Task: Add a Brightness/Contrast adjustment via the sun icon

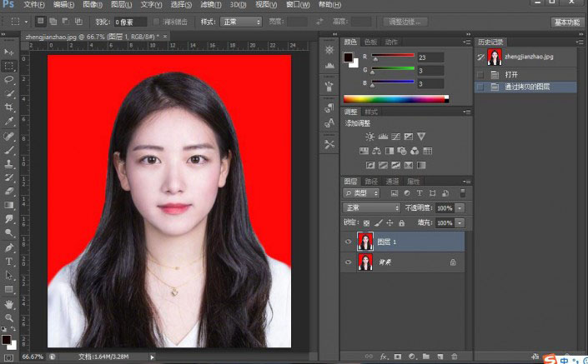Action: click(x=369, y=137)
